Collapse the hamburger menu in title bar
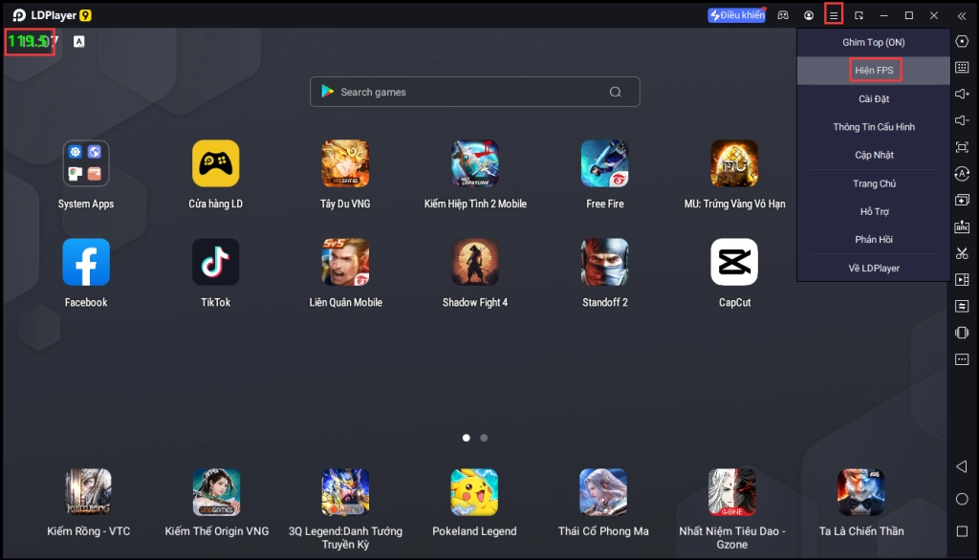979x560 pixels. tap(834, 15)
